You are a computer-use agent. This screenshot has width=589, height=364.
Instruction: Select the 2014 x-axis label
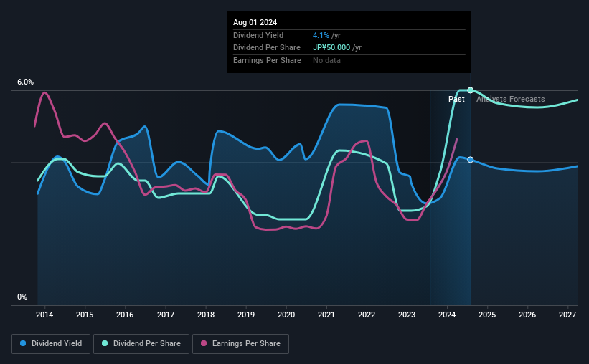(x=44, y=315)
